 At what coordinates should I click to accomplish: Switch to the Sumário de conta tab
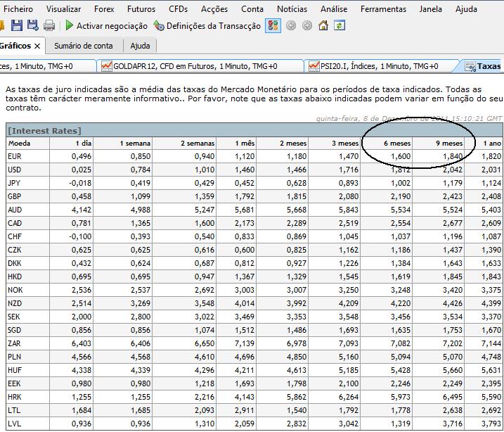[83, 46]
